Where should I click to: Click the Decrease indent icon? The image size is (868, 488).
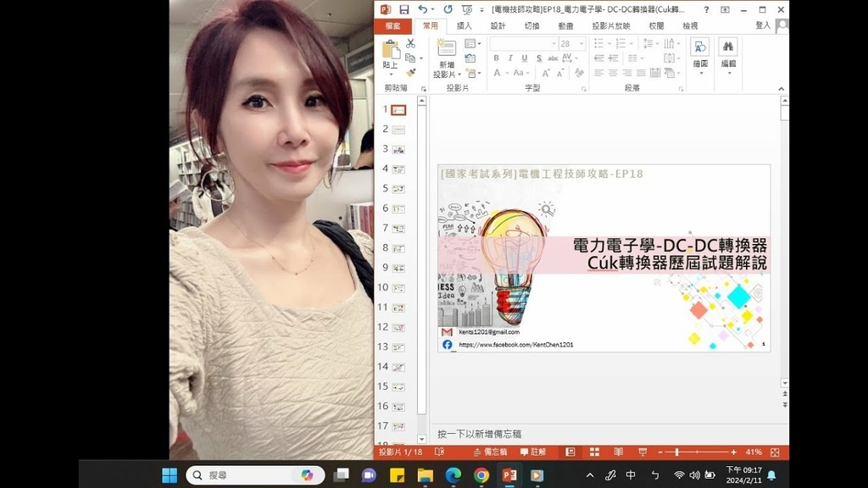click(x=599, y=58)
